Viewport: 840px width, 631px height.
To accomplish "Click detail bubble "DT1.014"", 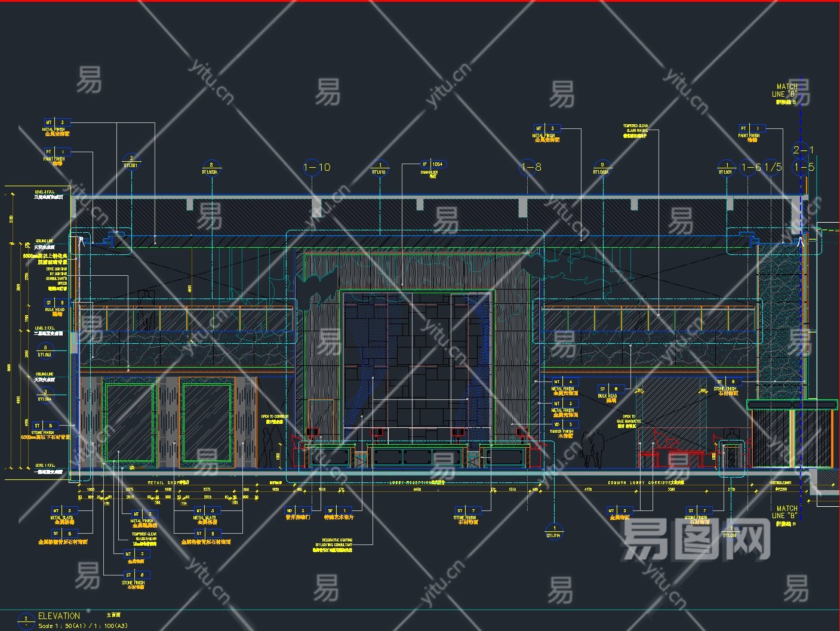I will (x=554, y=532).
